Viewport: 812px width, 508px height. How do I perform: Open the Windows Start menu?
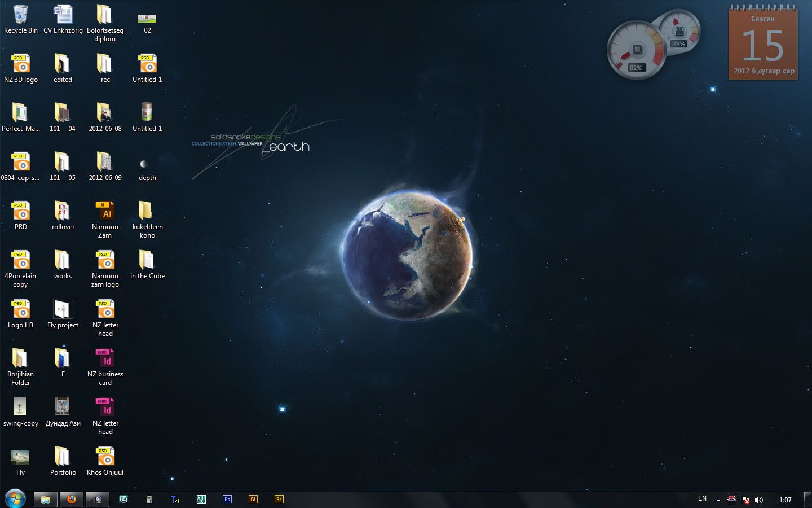(15, 499)
